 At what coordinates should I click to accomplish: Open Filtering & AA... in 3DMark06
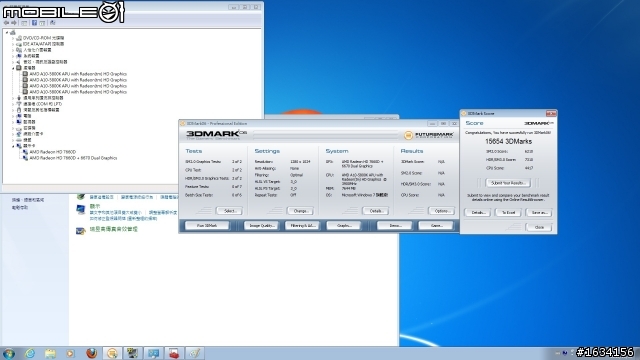tap(302, 225)
